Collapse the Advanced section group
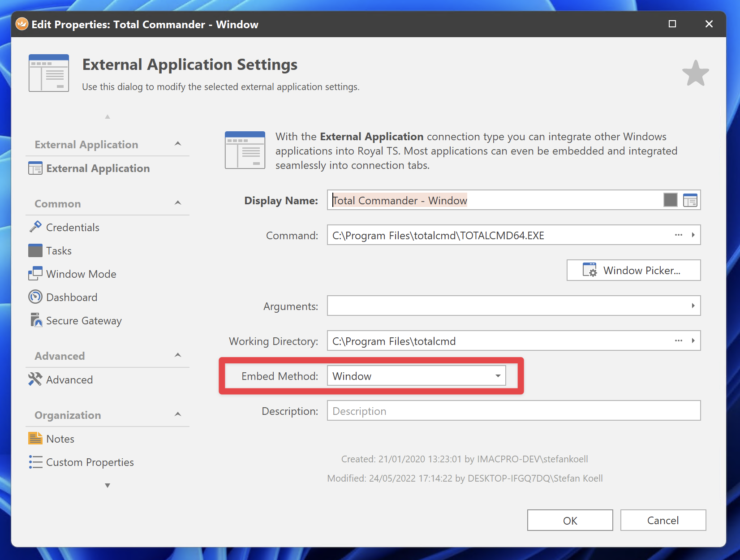 pos(178,355)
